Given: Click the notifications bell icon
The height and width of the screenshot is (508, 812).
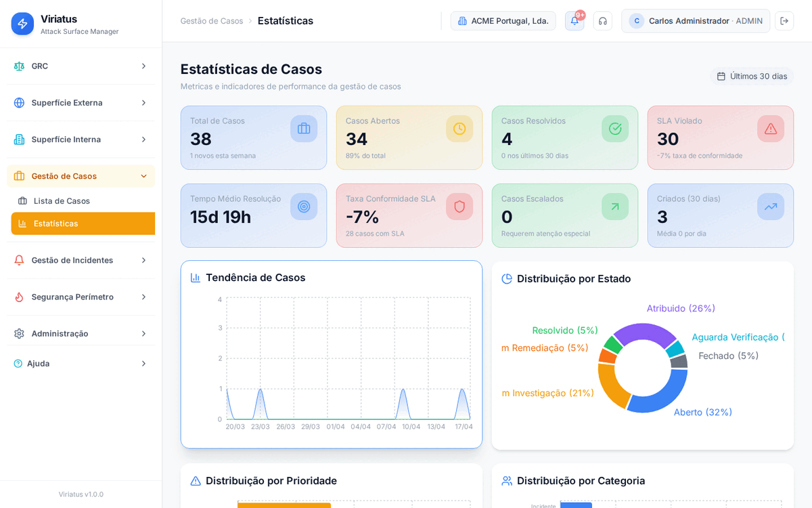Looking at the screenshot, I should point(574,21).
